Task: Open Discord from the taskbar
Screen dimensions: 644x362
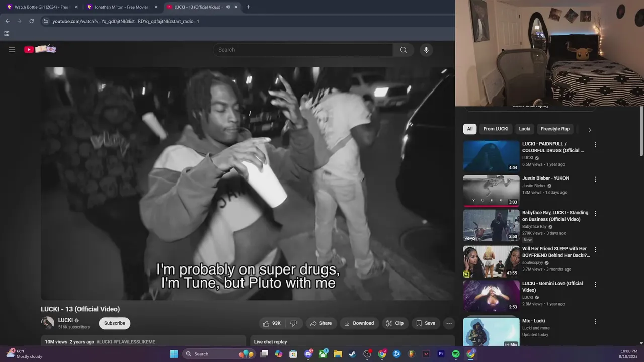Action: point(308,354)
